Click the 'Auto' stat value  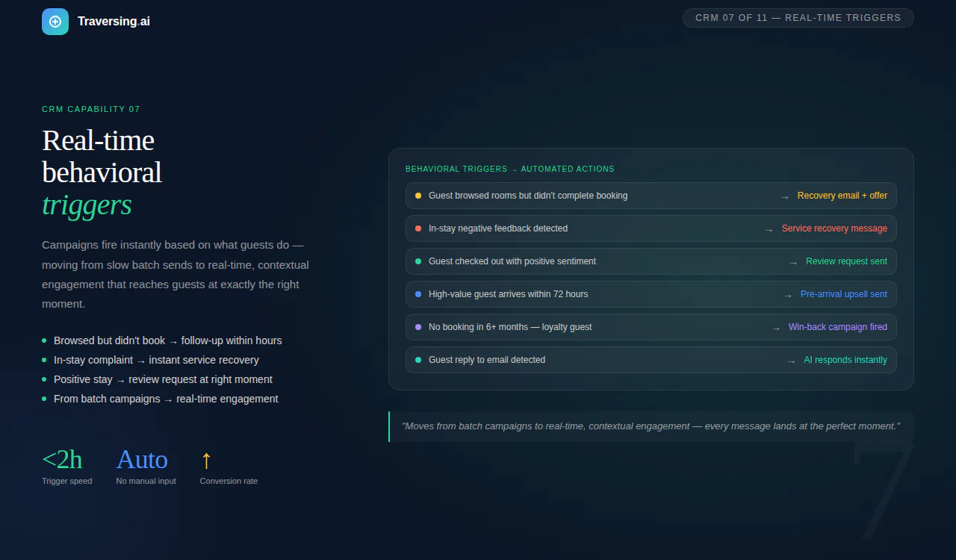(x=142, y=459)
